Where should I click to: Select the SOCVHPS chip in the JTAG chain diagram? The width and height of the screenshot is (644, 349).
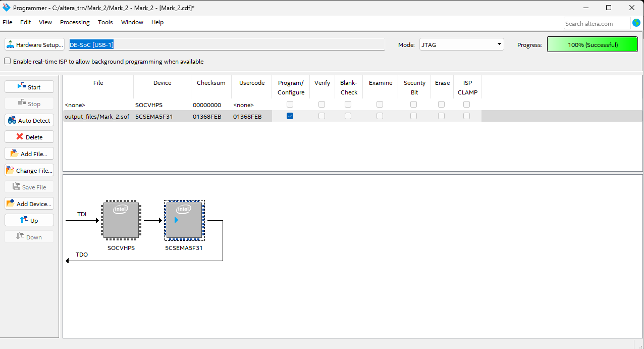(x=121, y=220)
